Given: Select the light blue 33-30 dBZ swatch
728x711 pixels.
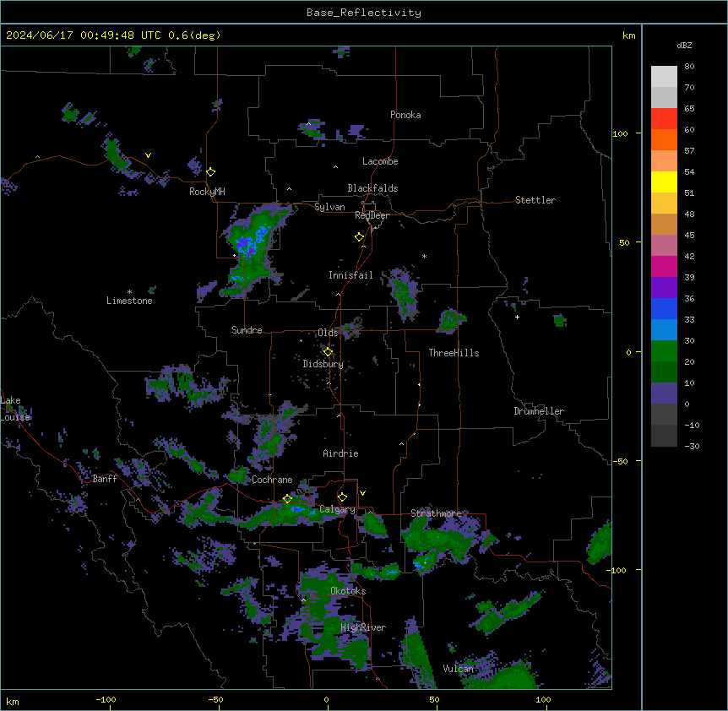Looking at the screenshot, I should (x=664, y=330).
